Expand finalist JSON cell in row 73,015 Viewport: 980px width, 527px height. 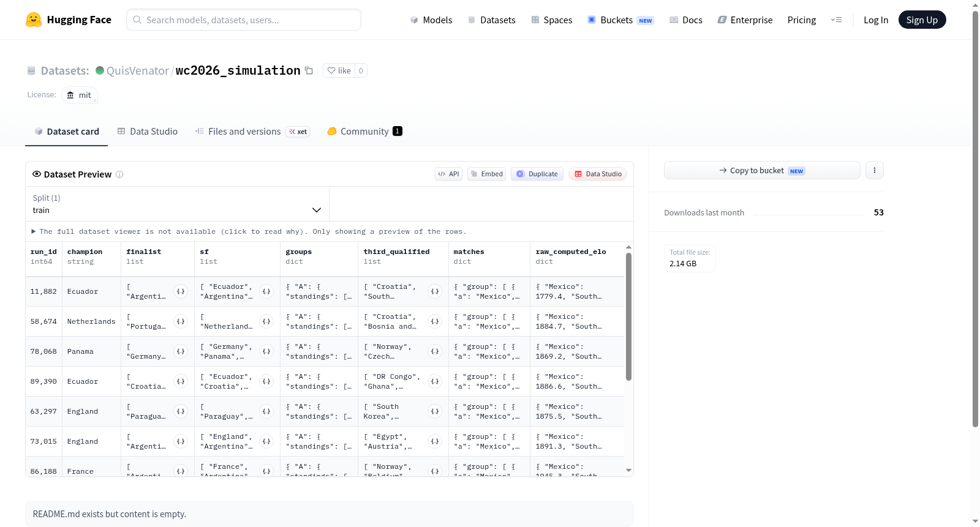click(x=181, y=441)
